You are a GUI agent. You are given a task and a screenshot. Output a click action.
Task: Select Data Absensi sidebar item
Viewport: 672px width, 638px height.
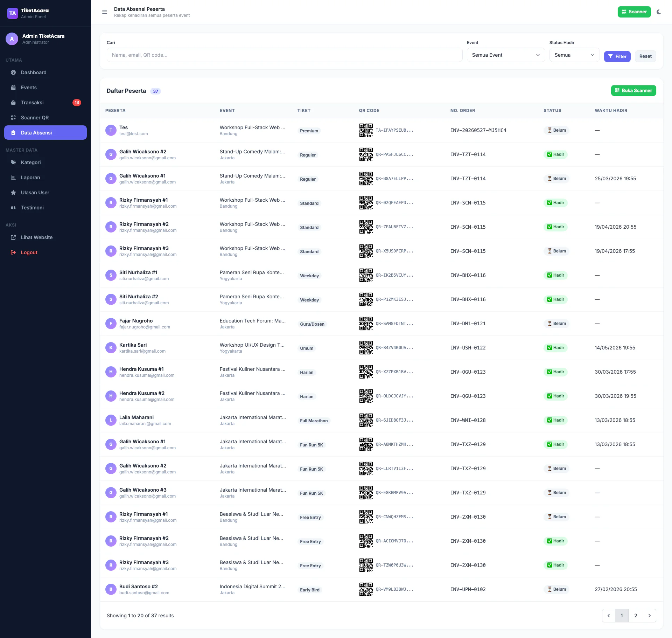pyautogui.click(x=45, y=133)
